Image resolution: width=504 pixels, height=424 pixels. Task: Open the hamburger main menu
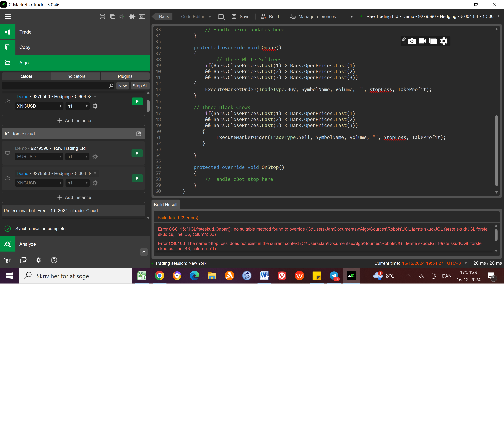[x=8, y=17]
